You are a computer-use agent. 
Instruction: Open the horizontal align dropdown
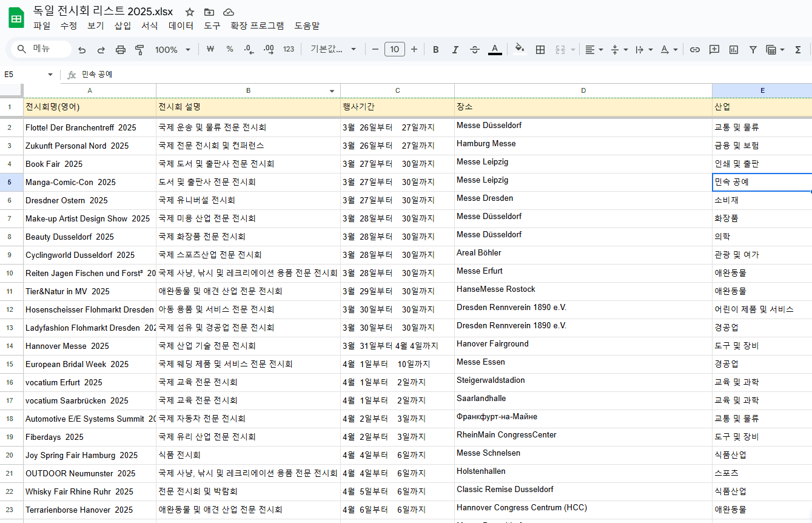tap(594, 50)
